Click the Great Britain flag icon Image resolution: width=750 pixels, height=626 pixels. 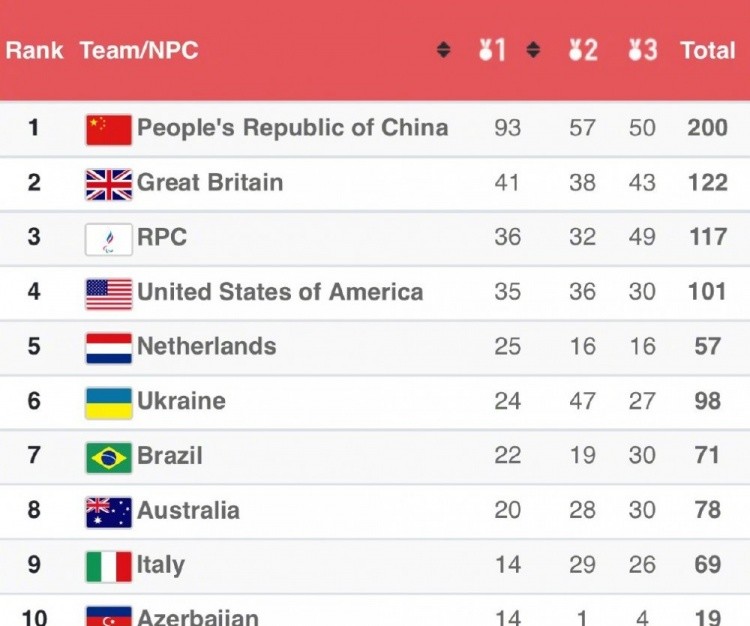[109, 184]
